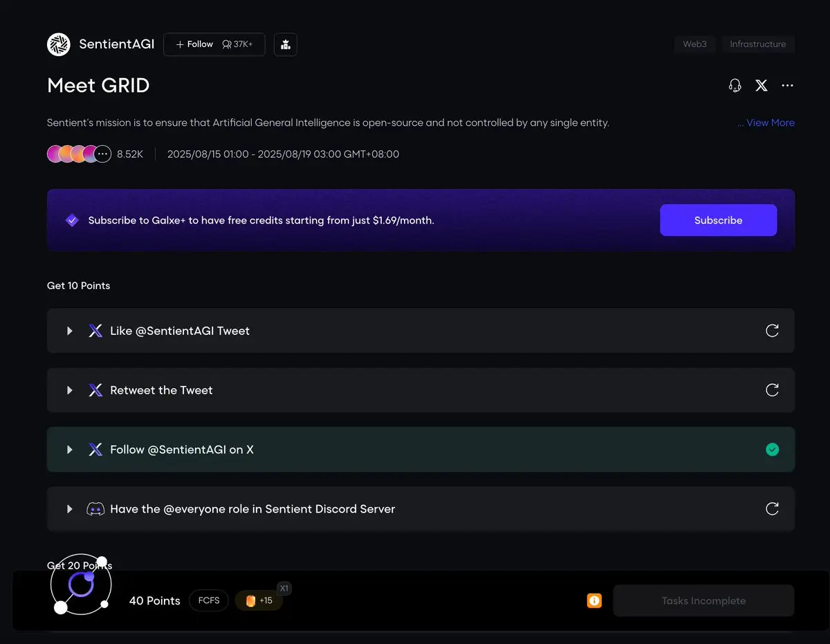Open the X share icon near title
This screenshot has height=644, width=830.
point(762,86)
